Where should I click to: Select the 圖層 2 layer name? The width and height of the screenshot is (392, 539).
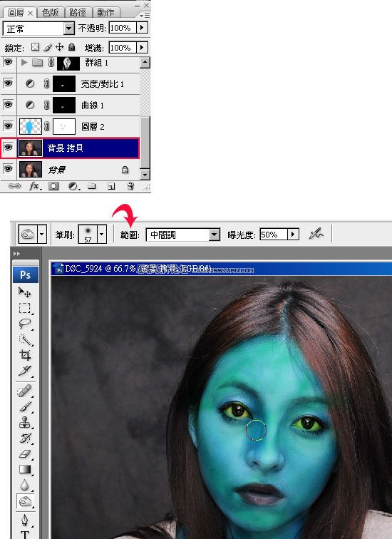click(93, 126)
